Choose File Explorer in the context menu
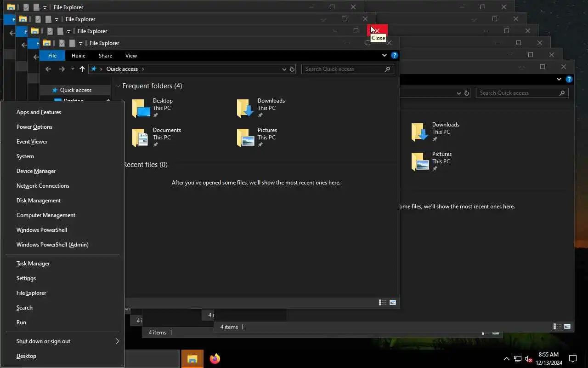 click(x=62, y=293)
